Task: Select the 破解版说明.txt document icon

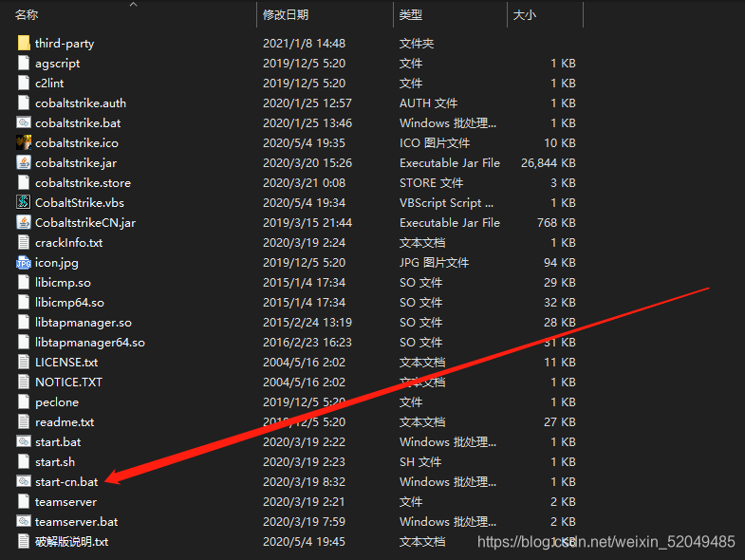Action: (x=24, y=541)
